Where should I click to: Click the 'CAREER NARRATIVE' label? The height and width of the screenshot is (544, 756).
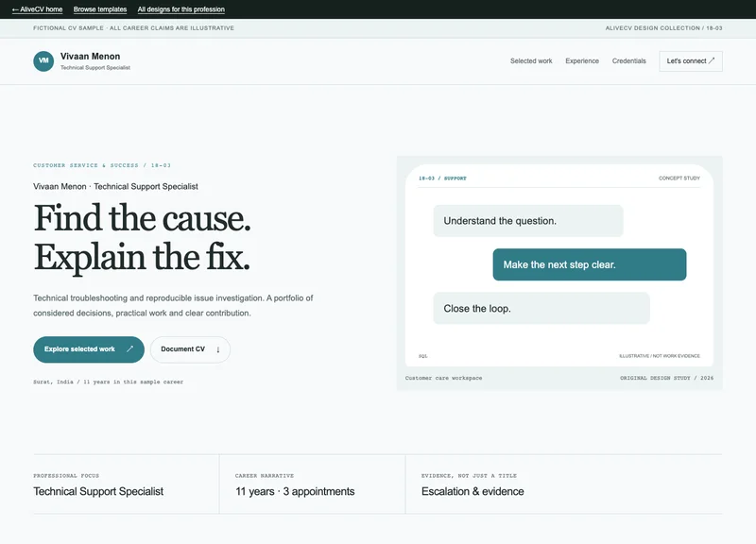(x=265, y=476)
